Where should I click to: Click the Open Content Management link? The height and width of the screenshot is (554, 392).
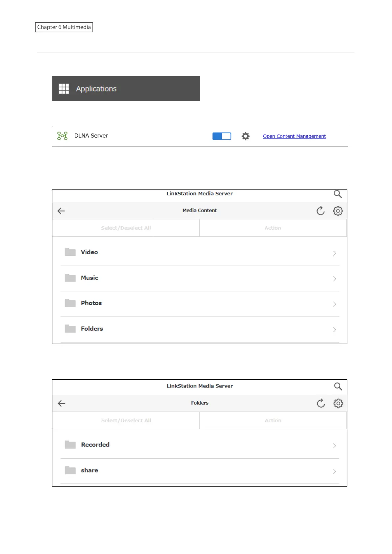pos(294,136)
